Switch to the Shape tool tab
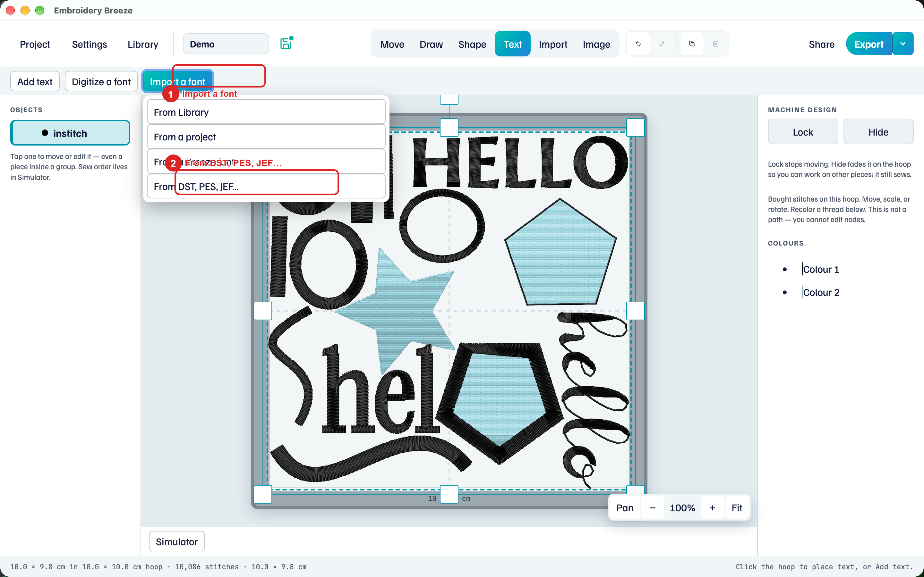 pos(472,44)
